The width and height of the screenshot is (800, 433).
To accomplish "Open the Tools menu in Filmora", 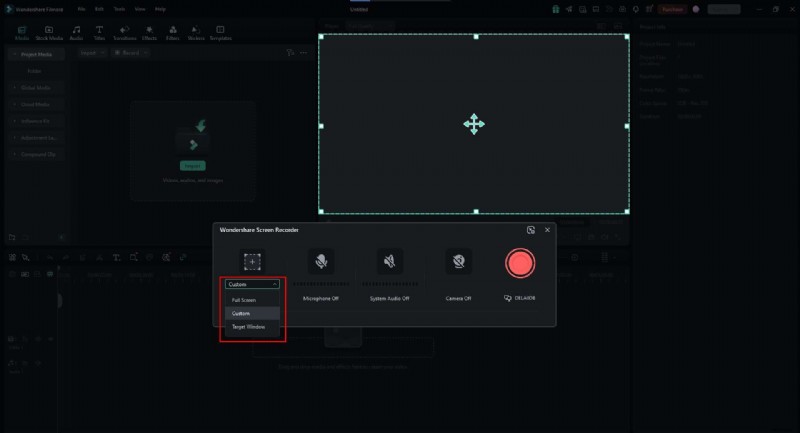I will 119,9.
